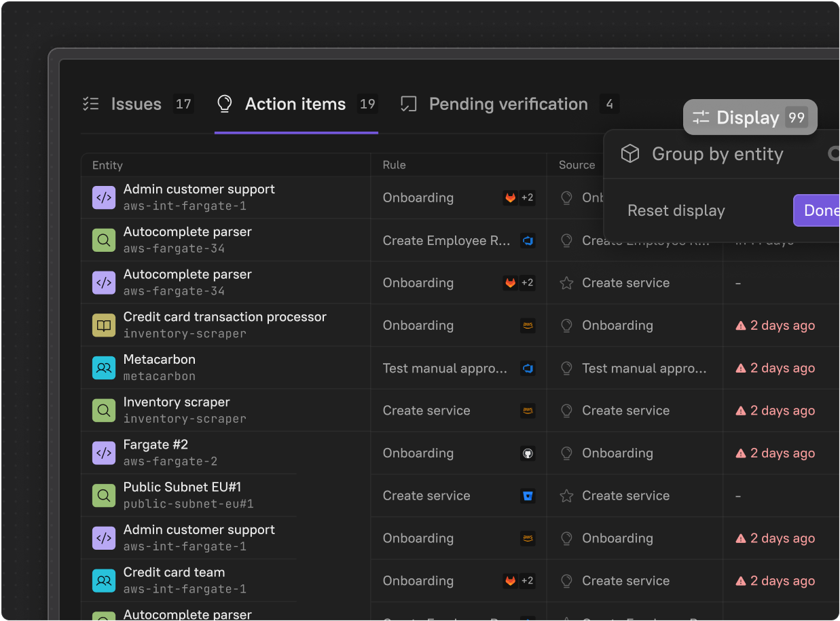Click the Source column header
This screenshot has width=840, height=621.
click(577, 165)
